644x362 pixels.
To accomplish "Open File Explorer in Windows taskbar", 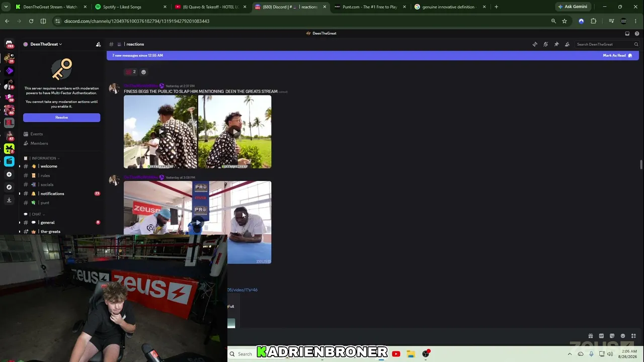I will 411,354.
